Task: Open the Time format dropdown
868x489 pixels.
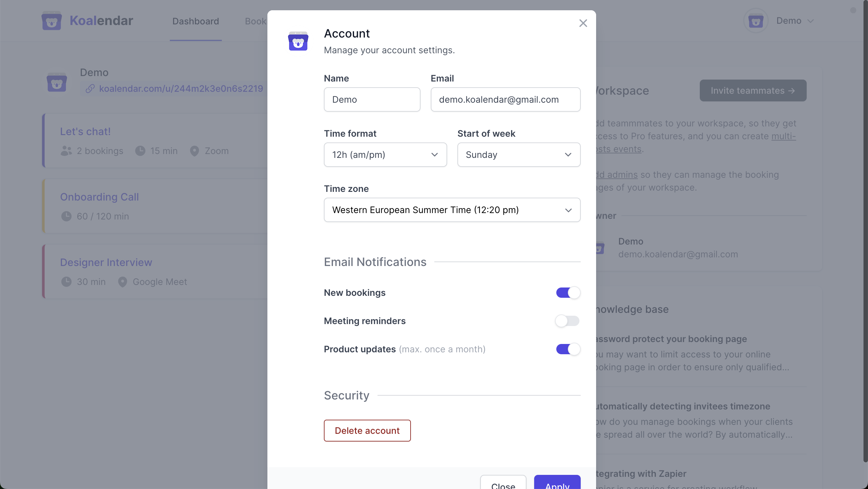Action: coord(385,155)
